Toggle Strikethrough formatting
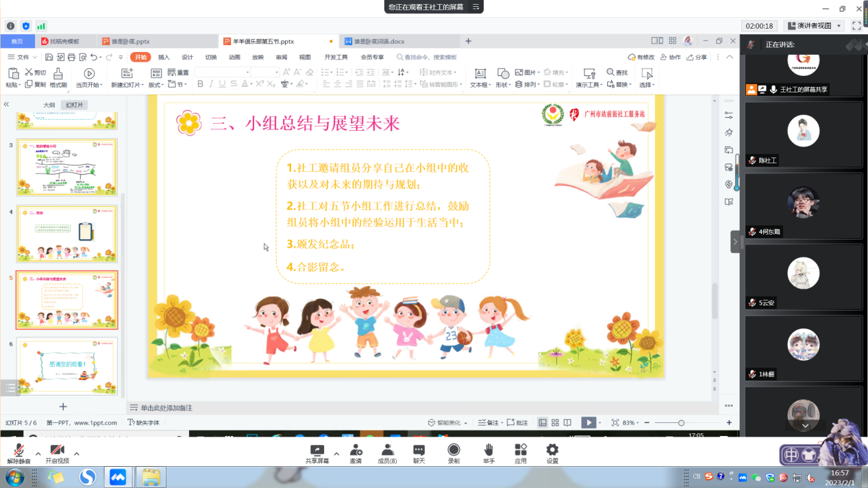 click(234, 84)
